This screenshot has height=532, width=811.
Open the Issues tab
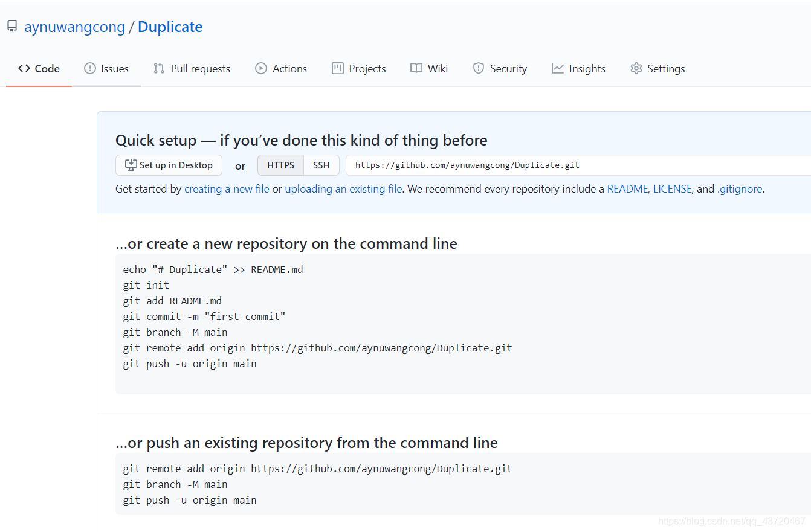(x=106, y=69)
